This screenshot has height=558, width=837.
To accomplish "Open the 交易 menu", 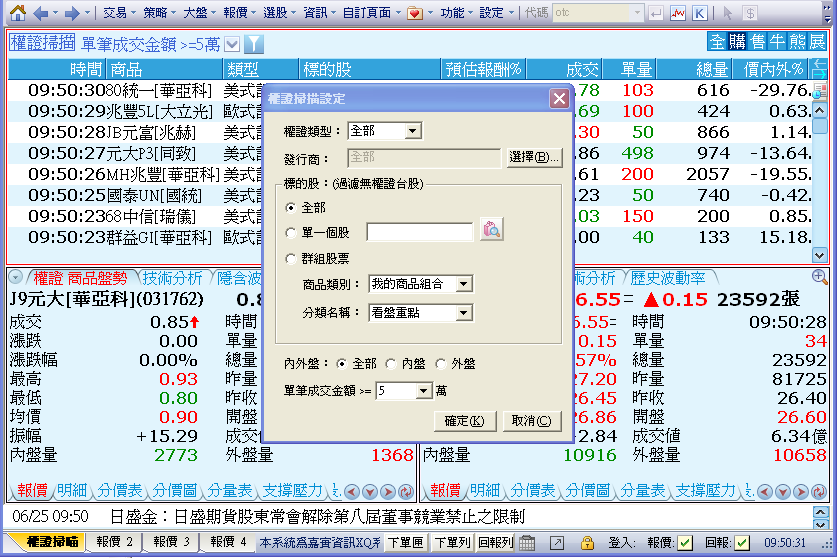I will click(x=115, y=13).
